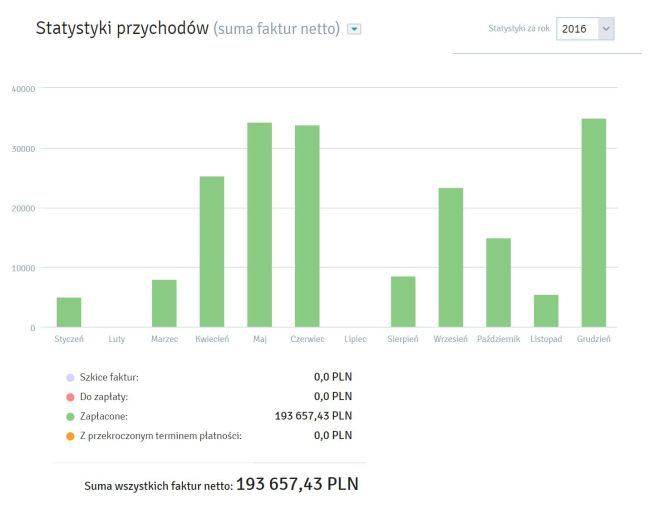Image resolution: width=655 pixels, height=518 pixels.
Task: Click the orange overdue payment legend dot
Action: click(69, 435)
